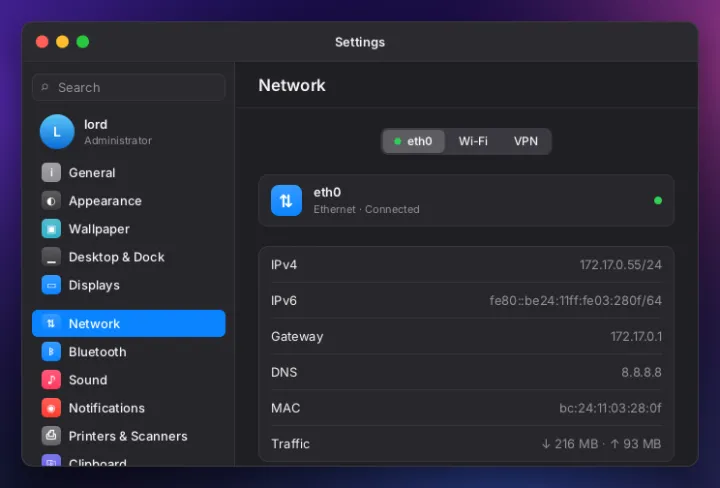
Task: Open Displays settings
Action: point(129,285)
